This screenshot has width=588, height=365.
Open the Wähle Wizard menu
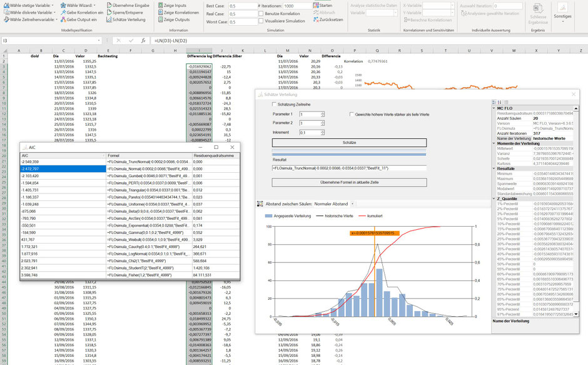pyautogui.click(x=77, y=5)
